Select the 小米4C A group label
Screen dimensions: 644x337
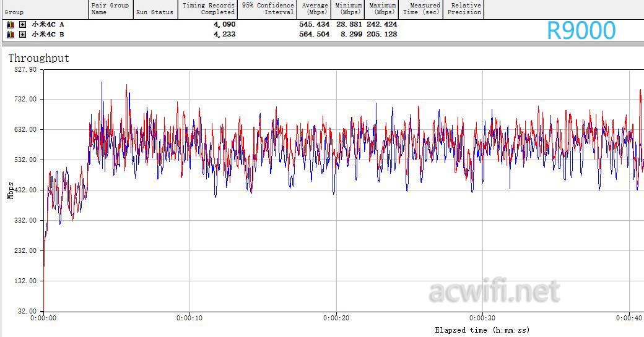(48, 25)
